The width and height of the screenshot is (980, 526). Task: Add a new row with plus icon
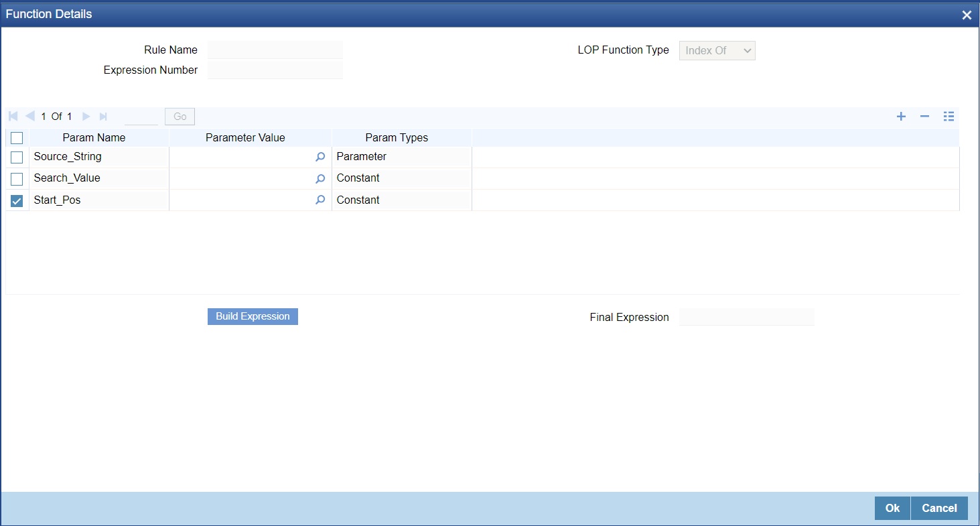pos(902,117)
